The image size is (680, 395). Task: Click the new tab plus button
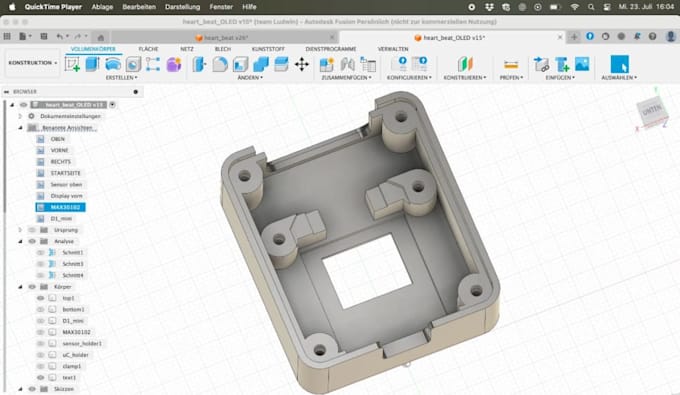coord(574,37)
